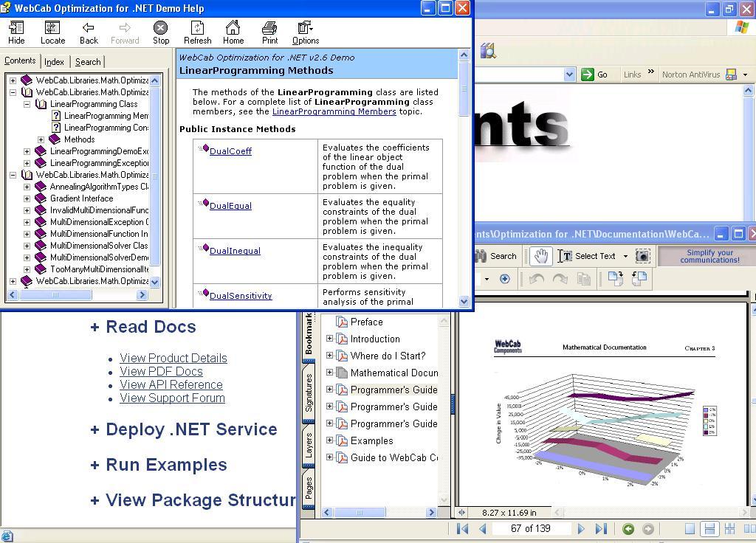The height and width of the screenshot is (543, 756).
Task: Activate the Select Text tool
Action: (x=587, y=256)
